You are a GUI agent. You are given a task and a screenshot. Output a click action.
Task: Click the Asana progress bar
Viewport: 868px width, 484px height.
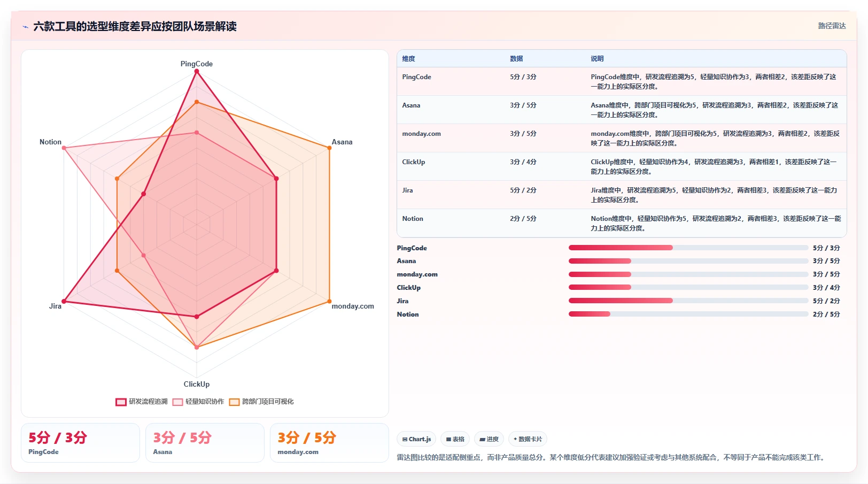(x=688, y=261)
